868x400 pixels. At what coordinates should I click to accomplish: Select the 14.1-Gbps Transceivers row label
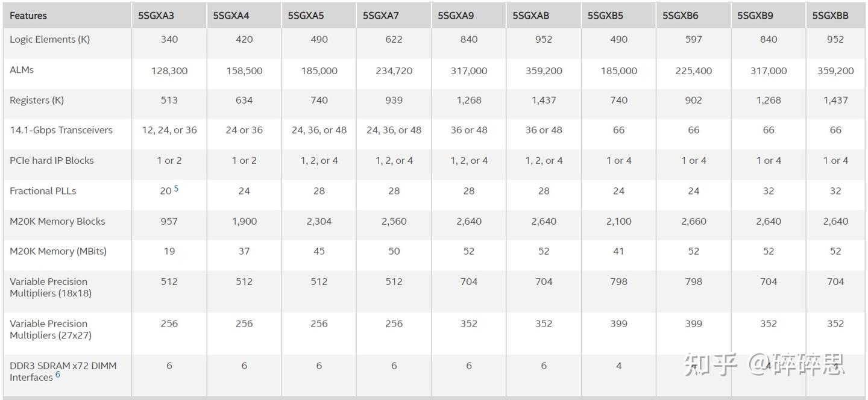coord(61,130)
